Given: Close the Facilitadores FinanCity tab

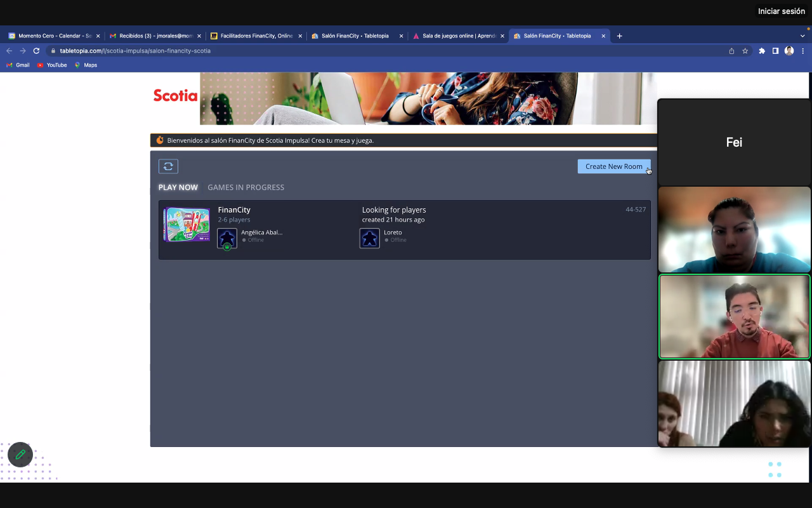Looking at the screenshot, I should (x=300, y=36).
